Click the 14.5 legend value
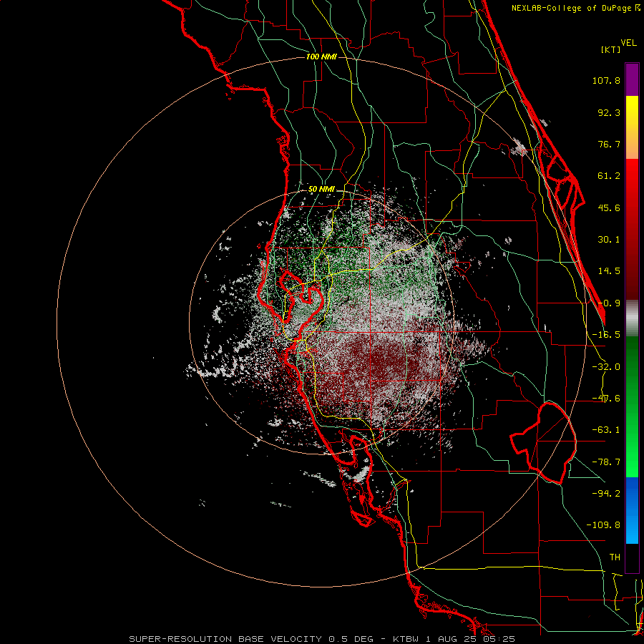The height and width of the screenshot is (644, 644). point(609,271)
